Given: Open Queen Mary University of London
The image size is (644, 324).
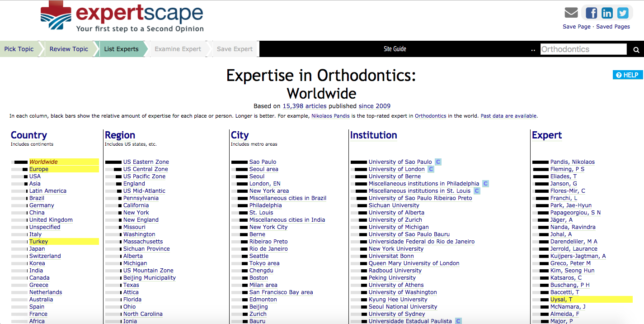Looking at the screenshot, I should coord(414,263).
